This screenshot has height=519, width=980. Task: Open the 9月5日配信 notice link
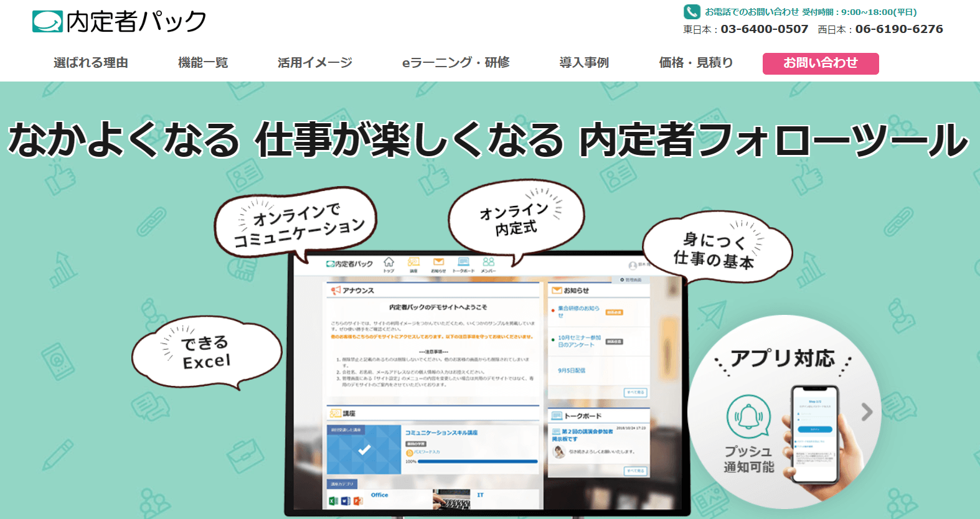(572, 370)
